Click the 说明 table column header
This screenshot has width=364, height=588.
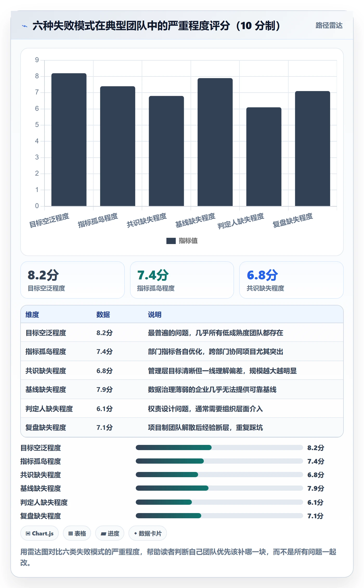155,315
